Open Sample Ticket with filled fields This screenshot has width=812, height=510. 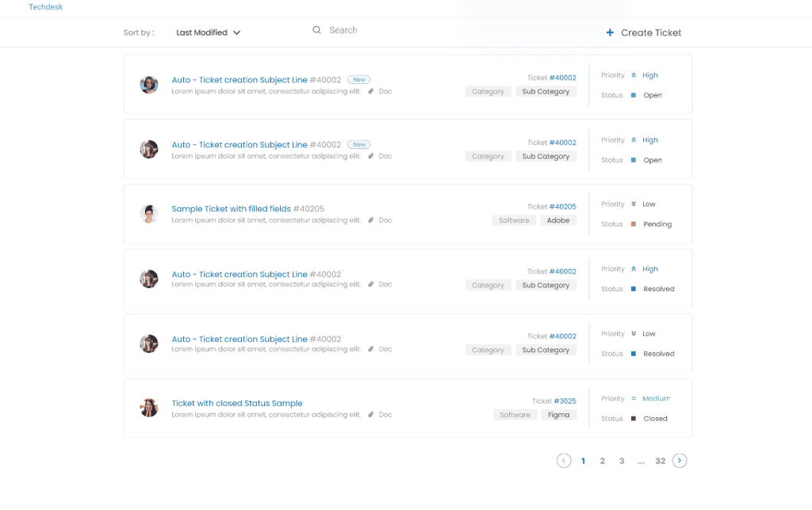coord(231,209)
